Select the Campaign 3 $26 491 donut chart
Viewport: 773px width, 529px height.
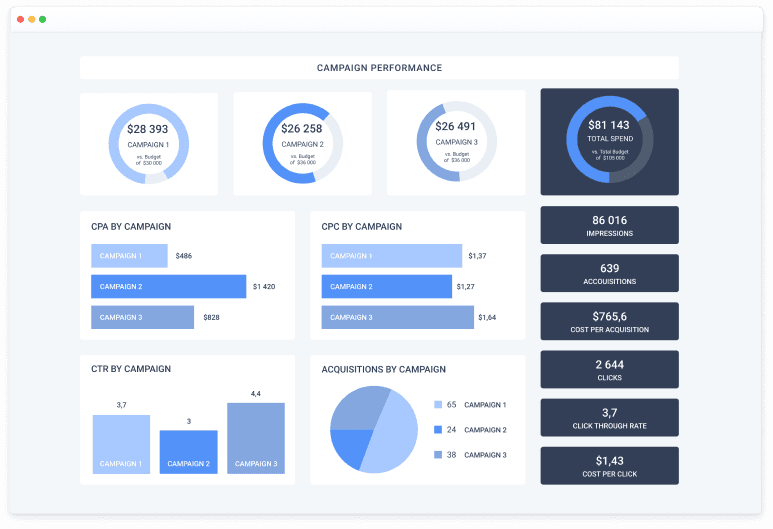coord(457,141)
